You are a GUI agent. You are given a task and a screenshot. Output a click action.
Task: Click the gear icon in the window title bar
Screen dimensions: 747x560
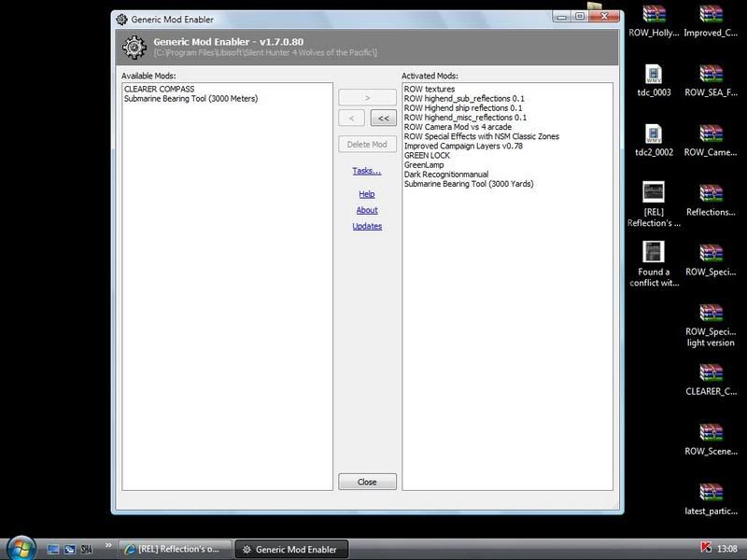(x=121, y=19)
